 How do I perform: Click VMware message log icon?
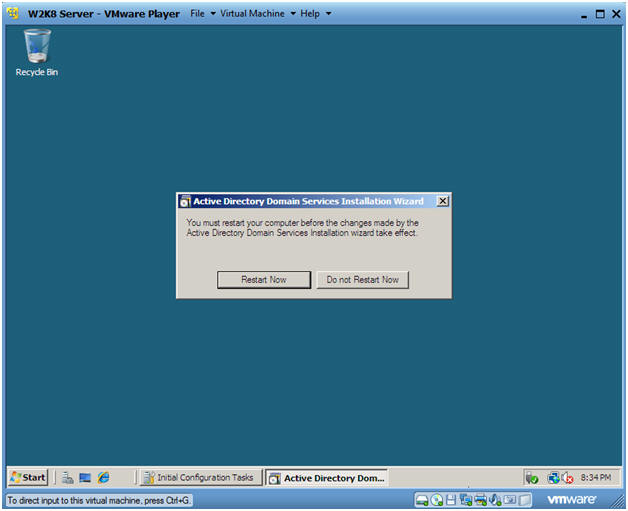[x=510, y=500]
